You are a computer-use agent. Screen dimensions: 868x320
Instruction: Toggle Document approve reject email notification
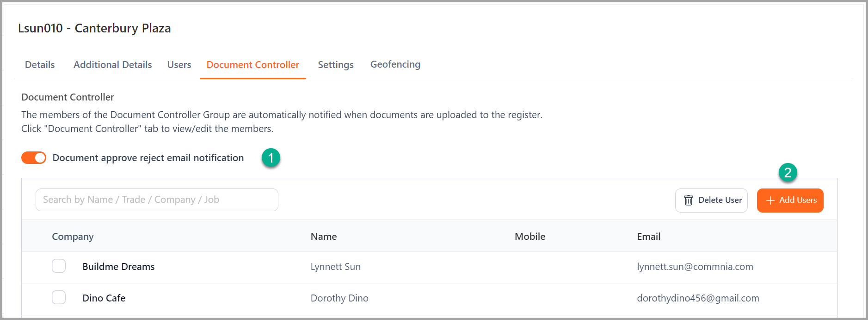pyautogui.click(x=34, y=158)
